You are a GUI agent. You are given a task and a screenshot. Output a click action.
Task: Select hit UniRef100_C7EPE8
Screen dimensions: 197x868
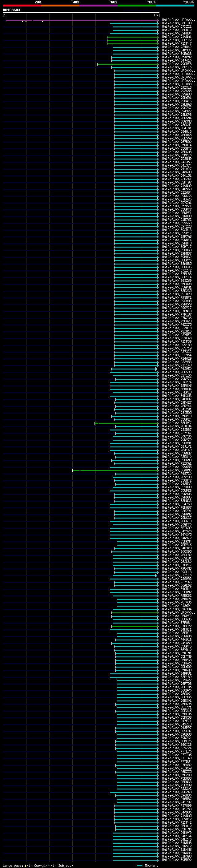pyautogui.click(x=177, y=392)
